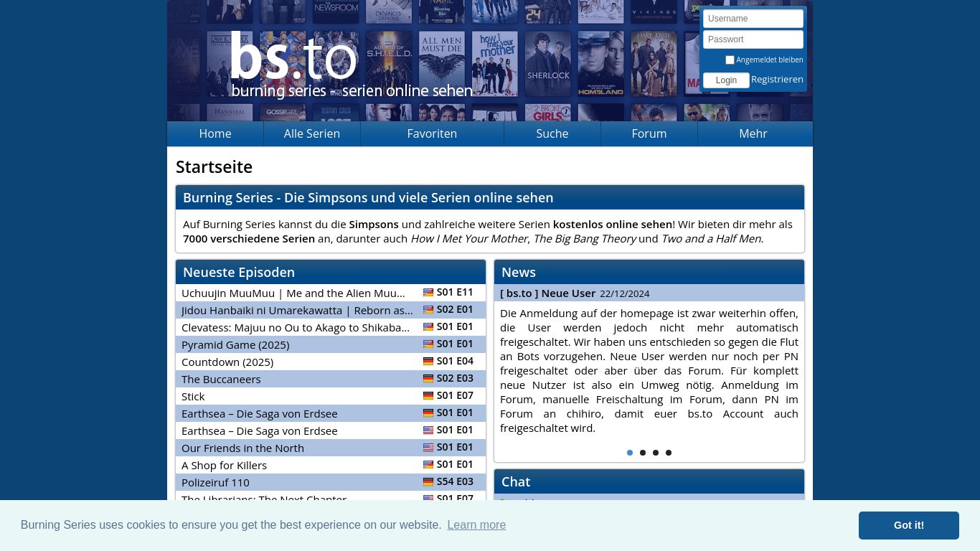980x551 pixels.
Task: Dismiss cookie banner with Got it!
Action: 909,525
